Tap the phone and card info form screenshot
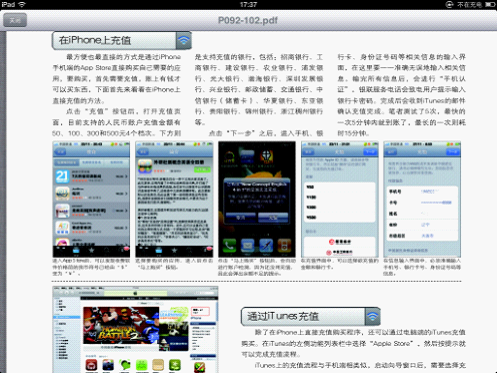497x373 pixels. click(x=422, y=199)
